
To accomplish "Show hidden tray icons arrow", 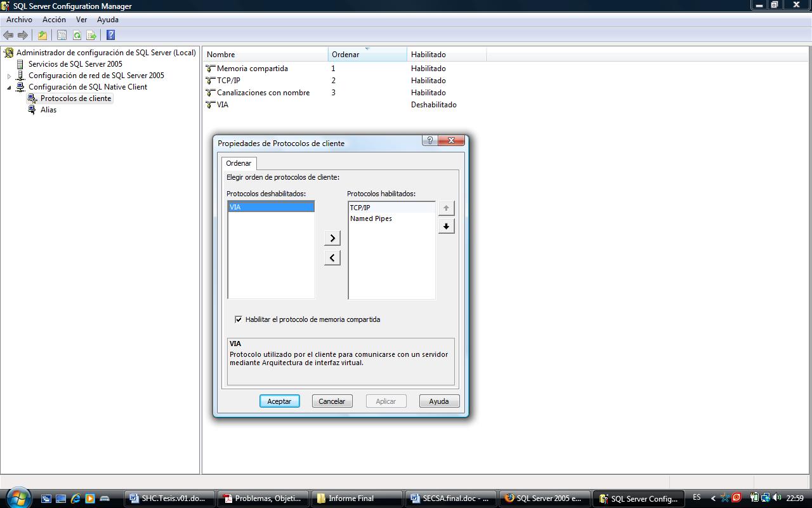I will tap(713, 498).
